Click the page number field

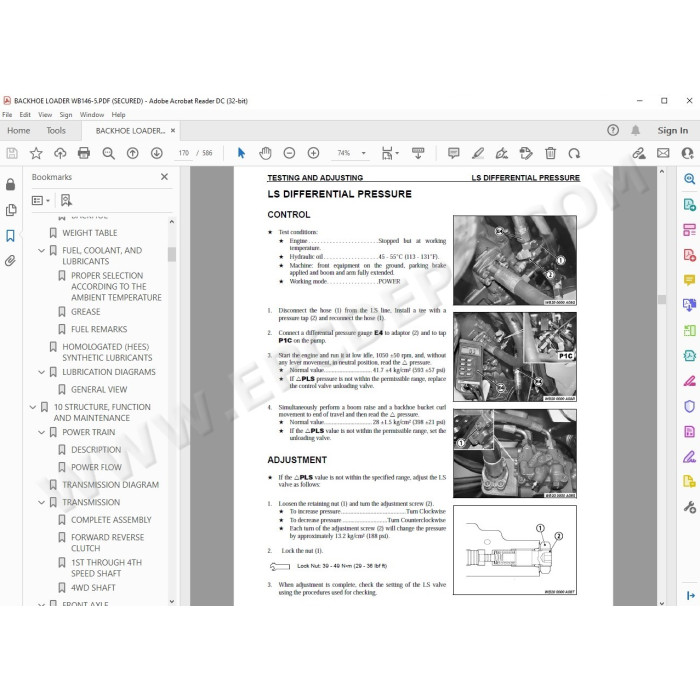pos(183,153)
